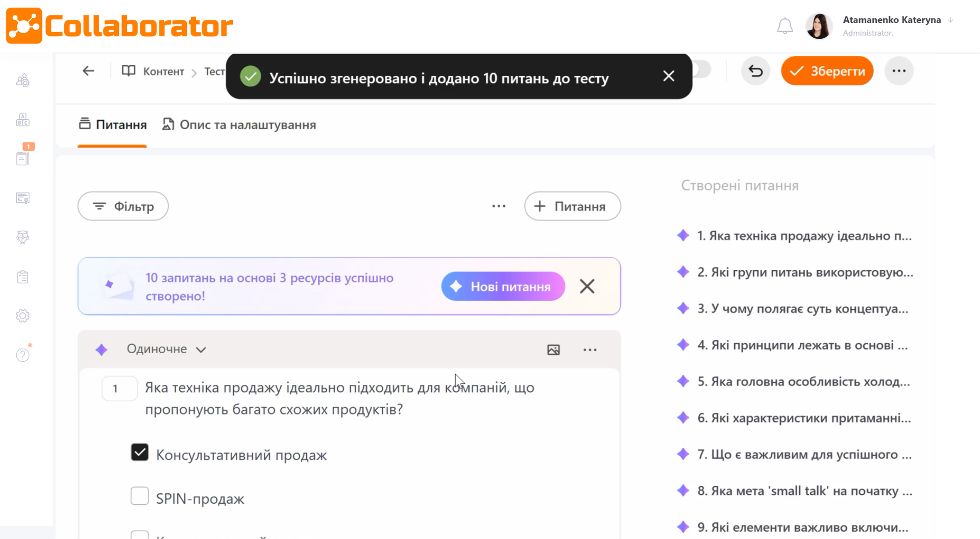Click the add image icon for question

553,350
